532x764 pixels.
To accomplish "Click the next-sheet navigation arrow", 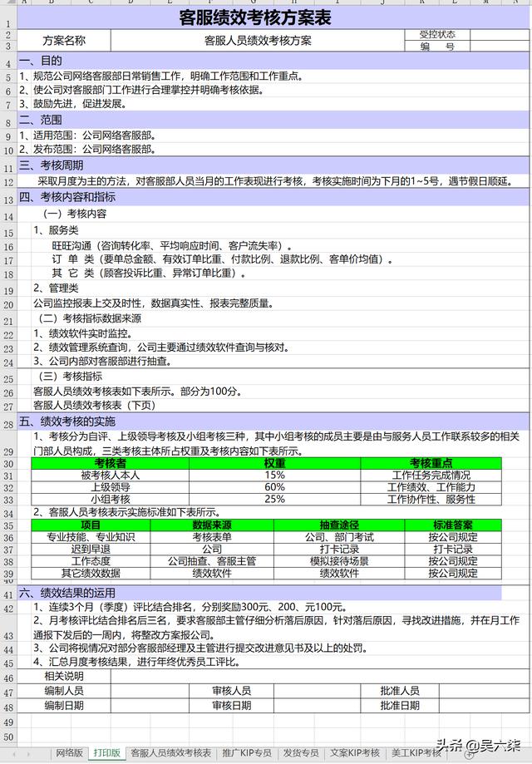I will point(28,753).
